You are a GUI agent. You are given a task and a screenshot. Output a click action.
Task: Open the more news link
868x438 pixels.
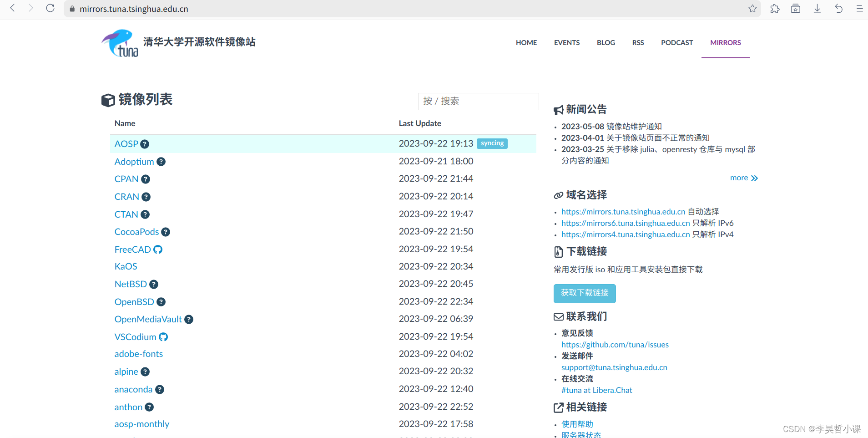tap(744, 178)
